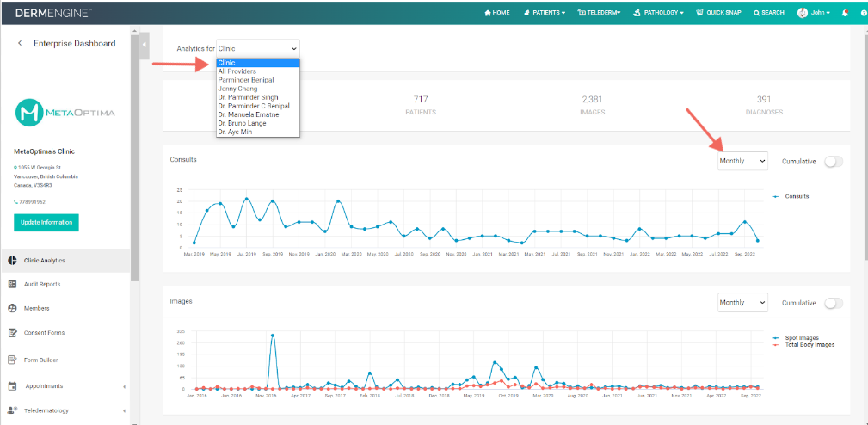
Task: Click the Members globe icon
Action: [12, 308]
